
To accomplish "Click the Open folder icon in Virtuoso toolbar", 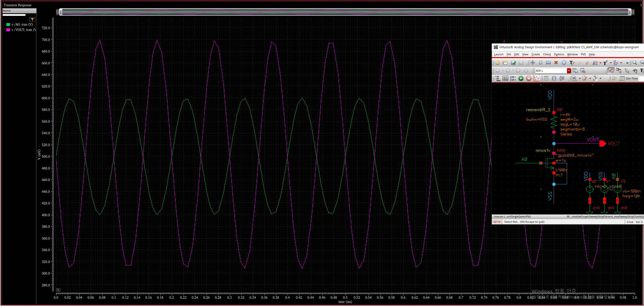I will pos(505,63).
